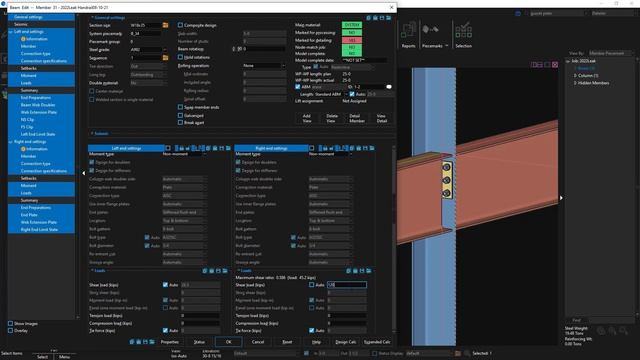Screen dimensions: 640x360
Task: Open left end Moment type dropdown
Action: (204, 154)
